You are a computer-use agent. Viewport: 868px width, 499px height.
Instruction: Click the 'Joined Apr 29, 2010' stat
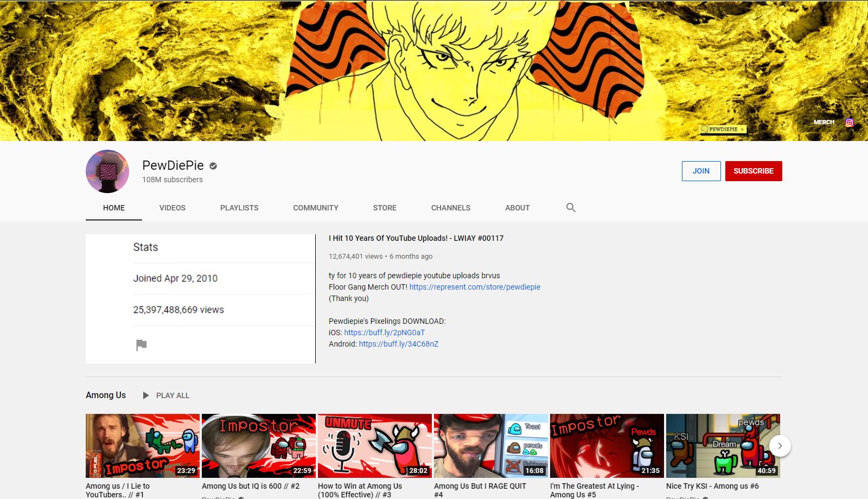pos(175,278)
